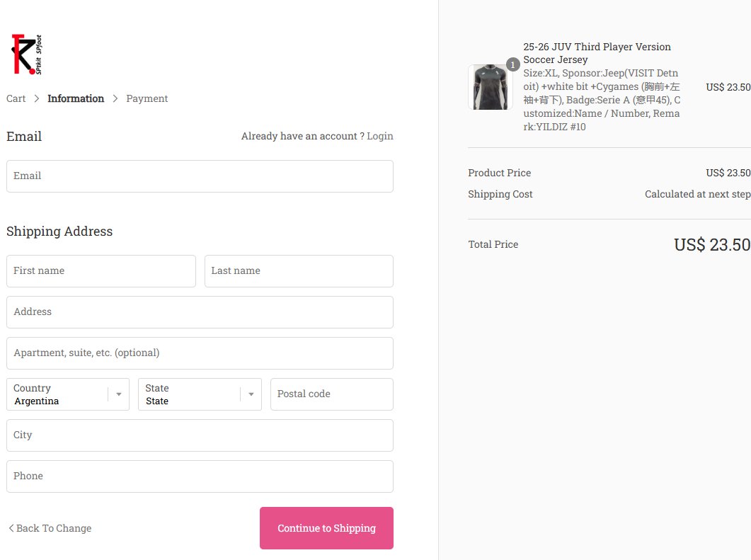Screen dimensions: 751x560
Task: Click the Size:XL sponsor and badge description
Action: pos(602,100)
